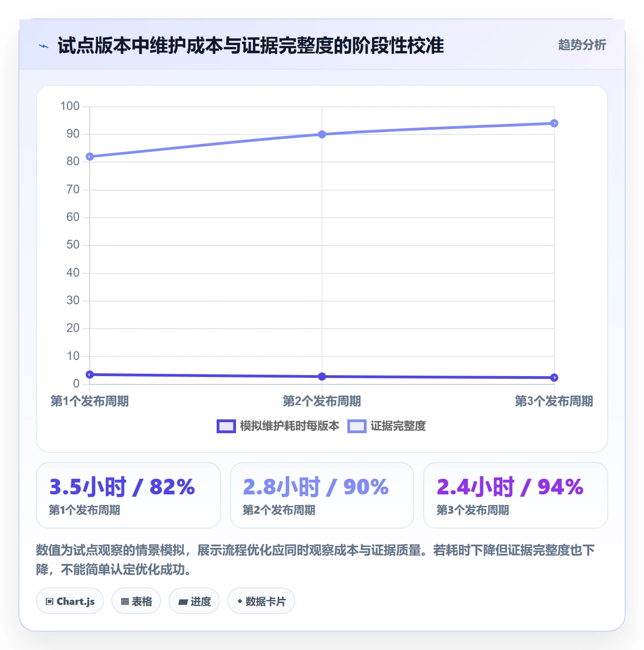Open the 2.8小时 / 90% data card
This screenshot has width=644, height=650.
point(322,495)
